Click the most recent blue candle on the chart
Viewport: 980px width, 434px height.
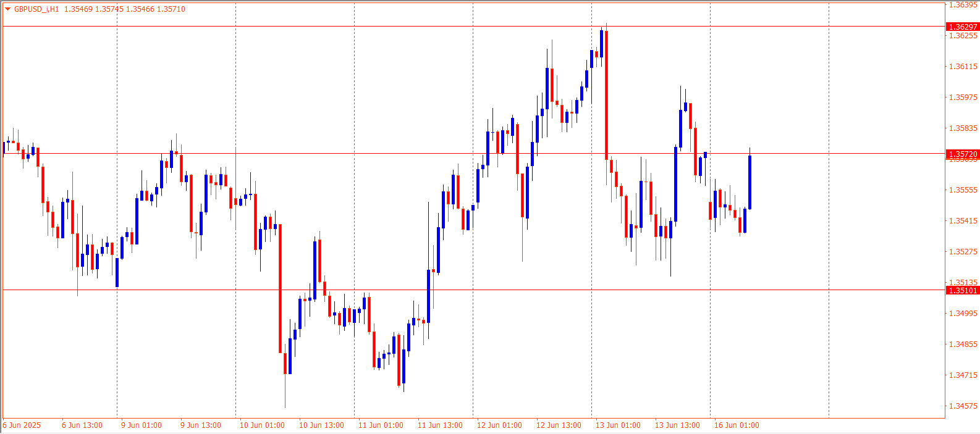tap(750, 182)
